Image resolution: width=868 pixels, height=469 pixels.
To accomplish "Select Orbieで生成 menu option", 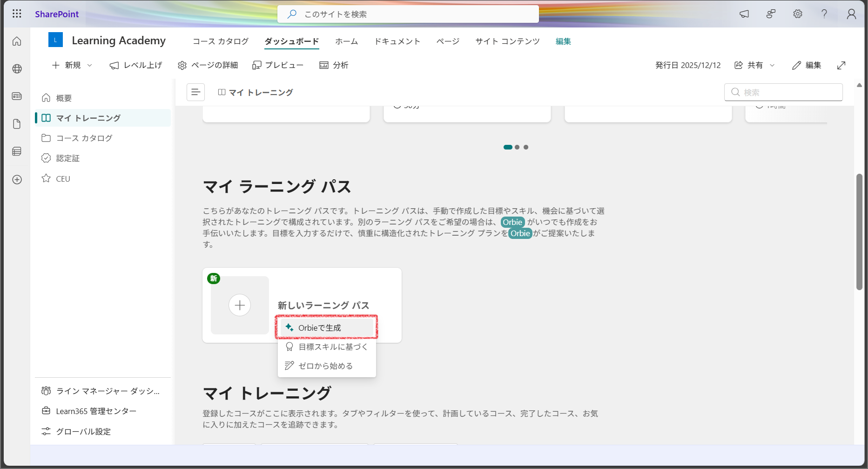I will click(327, 327).
